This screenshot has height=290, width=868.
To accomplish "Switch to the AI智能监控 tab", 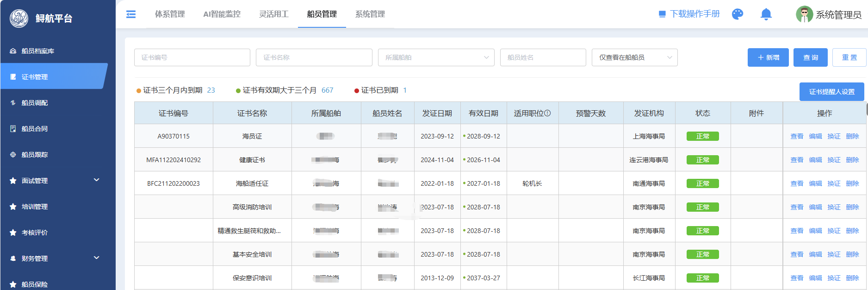I will click(x=222, y=14).
